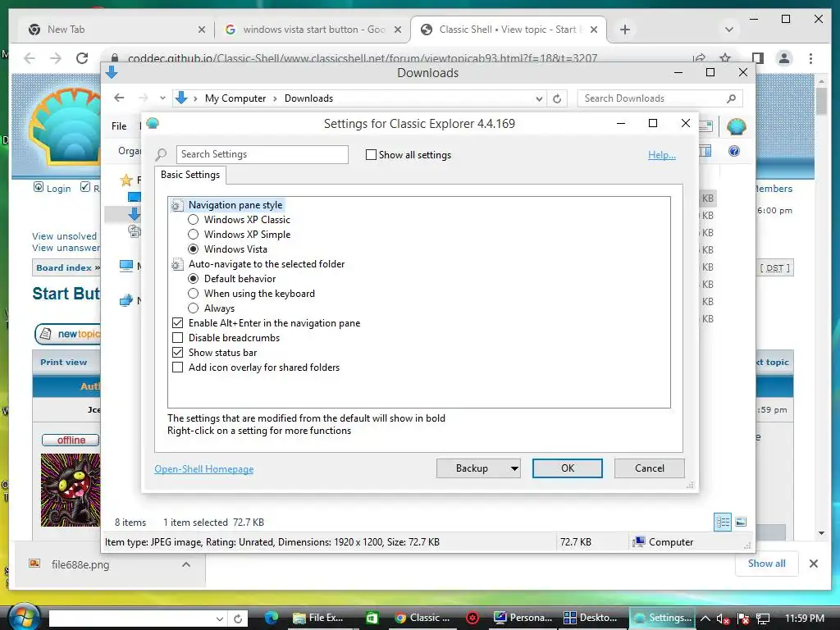Click the Classic Explorer shell icon in Downloads toolbar
Viewport: 840px width, 630px height.
(x=736, y=126)
